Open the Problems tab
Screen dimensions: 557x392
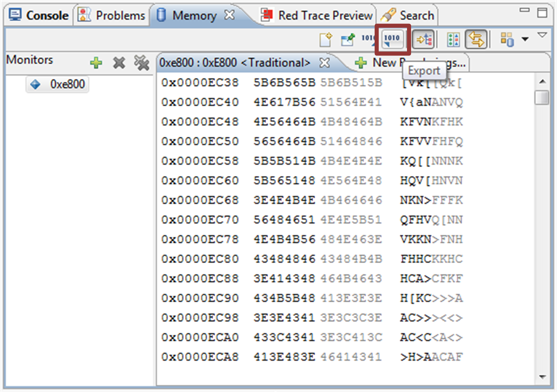112,15
